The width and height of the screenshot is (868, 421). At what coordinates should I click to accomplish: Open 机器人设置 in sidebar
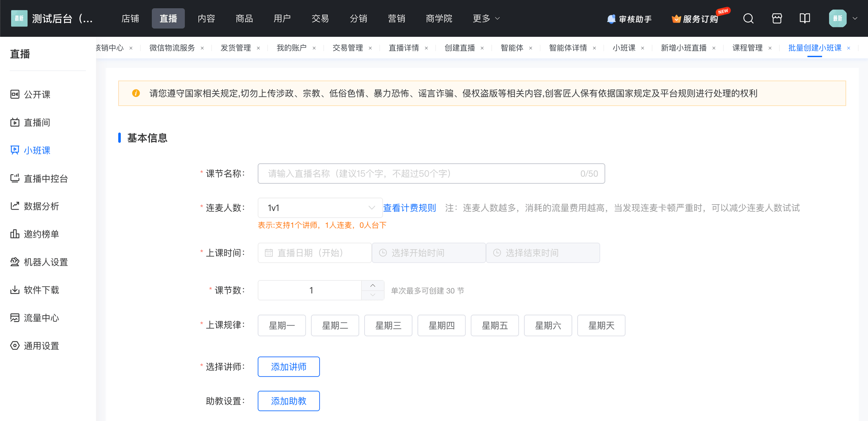click(39, 262)
